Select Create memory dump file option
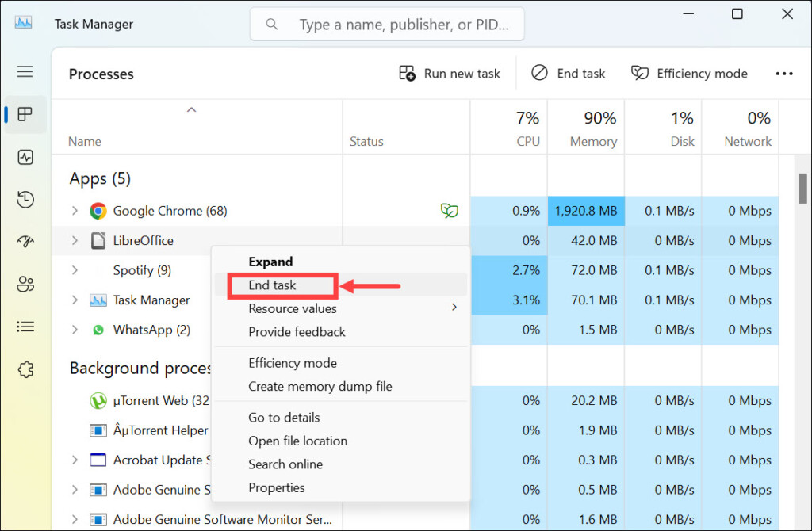This screenshot has width=812, height=531. (x=320, y=386)
